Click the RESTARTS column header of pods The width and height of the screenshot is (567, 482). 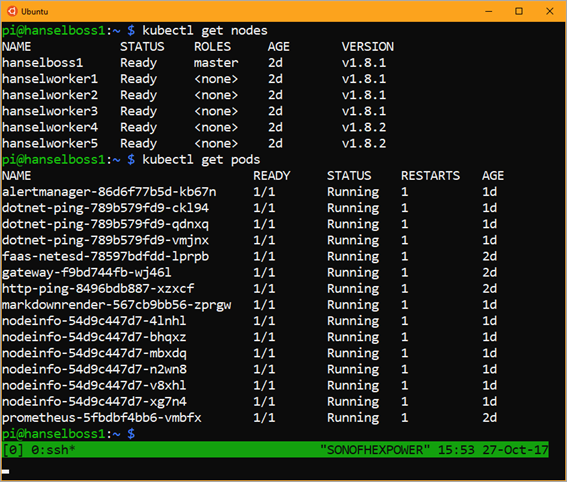tap(430, 176)
